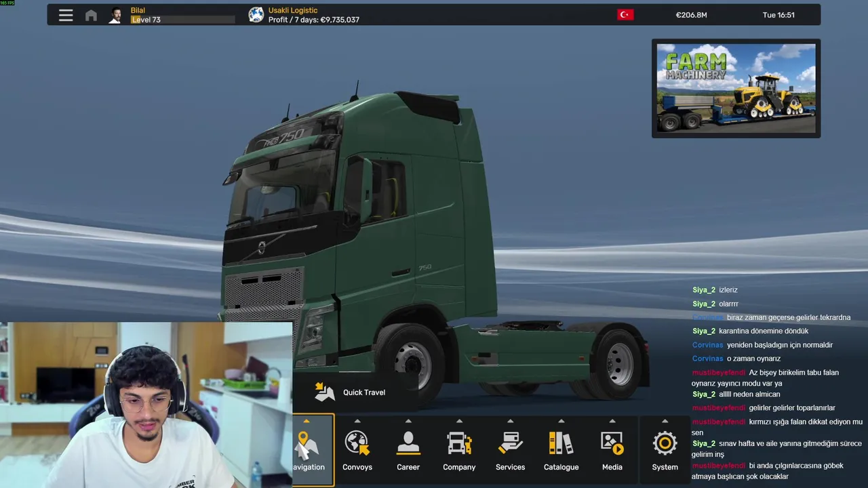Click the Profit / 7 days text
This screenshot has height=488, width=868.
point(314,20)
